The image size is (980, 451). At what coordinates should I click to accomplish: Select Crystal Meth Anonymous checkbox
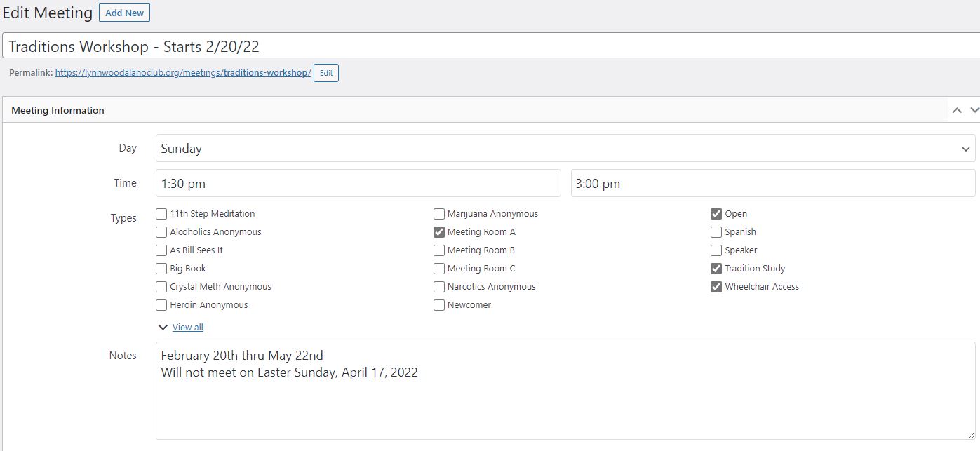click(x=161, y=287)
